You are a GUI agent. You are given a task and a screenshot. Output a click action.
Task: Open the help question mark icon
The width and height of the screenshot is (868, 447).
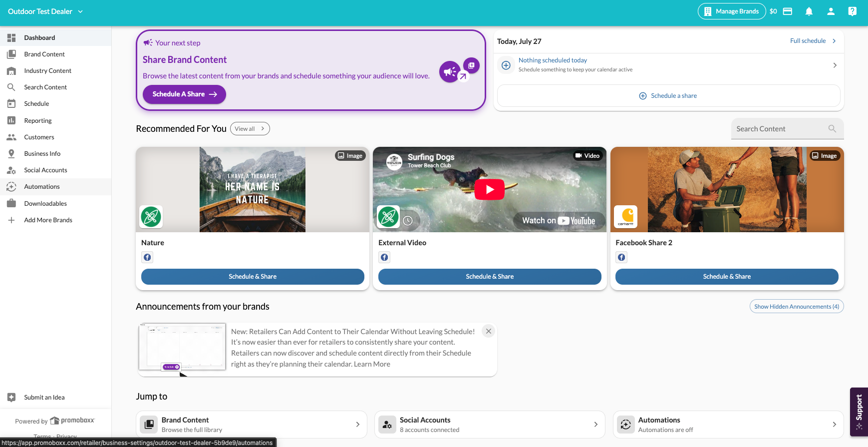click(x=853, y=11)
